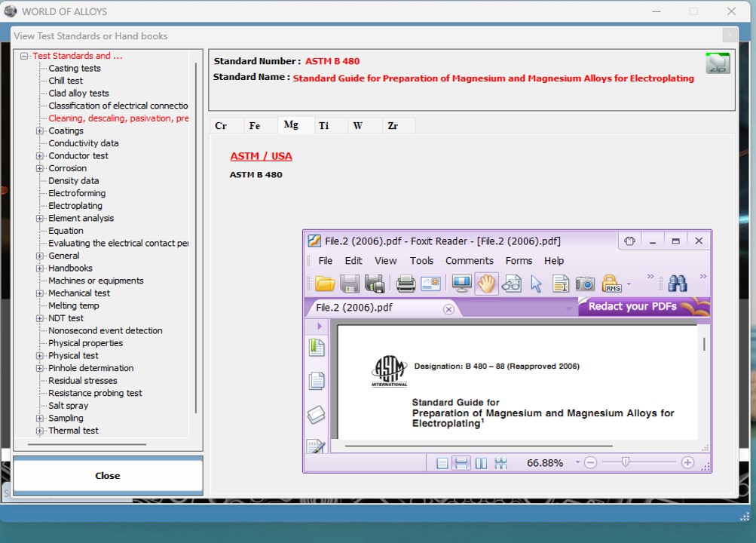
Task: Click the binoculars search icon
Action: (x=678, y=284)
